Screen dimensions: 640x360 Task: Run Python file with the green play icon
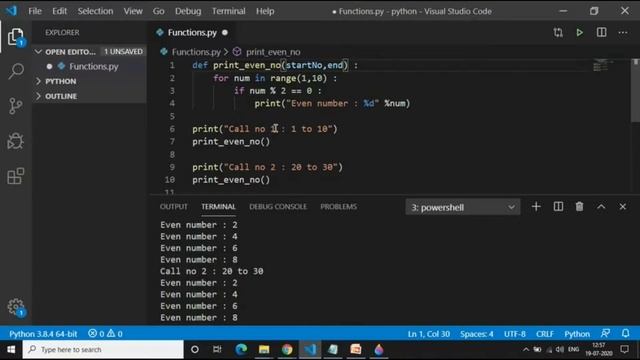(x=579, y=33)
